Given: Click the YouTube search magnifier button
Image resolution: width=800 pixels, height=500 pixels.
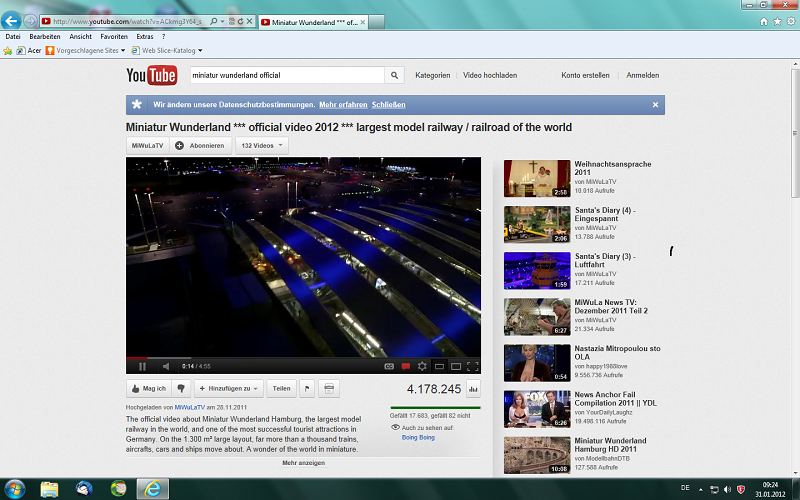Looking at the screenshot, I should (x=395, y=75).
